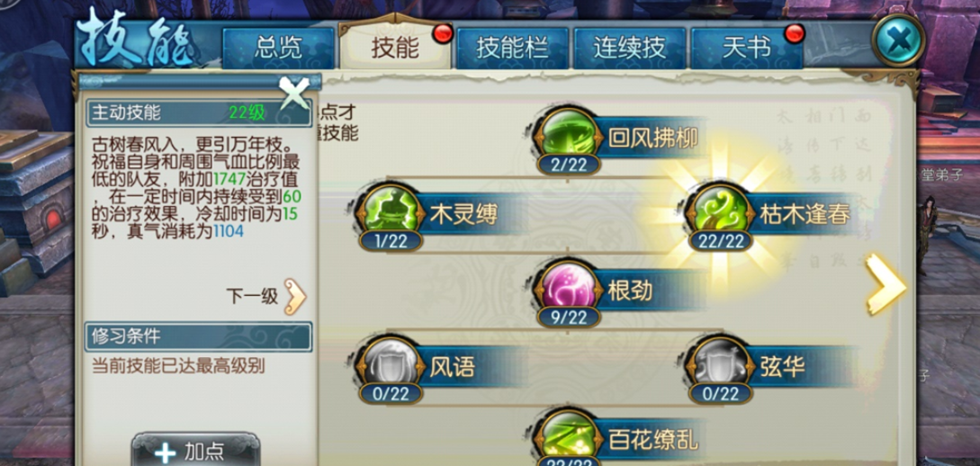
Task: Select the pink 根劲 skill icon
Action: click(568, 288)
